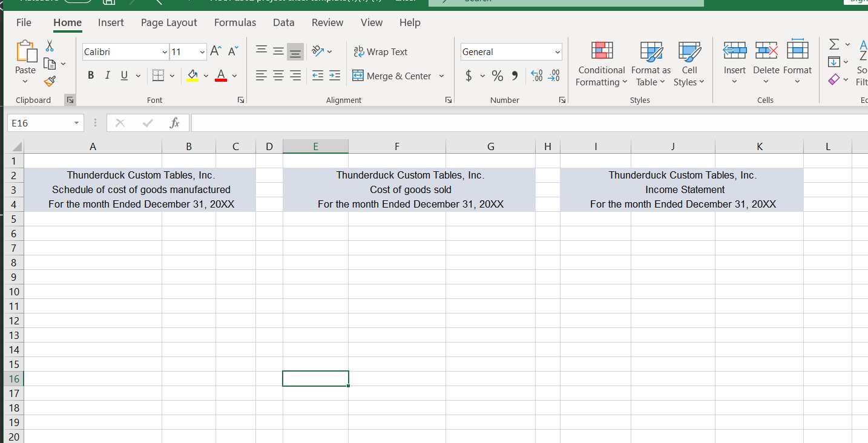868x443 pixels.
Task: Toggle Center horizontal alignment
Action: click(x=278, y=76)
